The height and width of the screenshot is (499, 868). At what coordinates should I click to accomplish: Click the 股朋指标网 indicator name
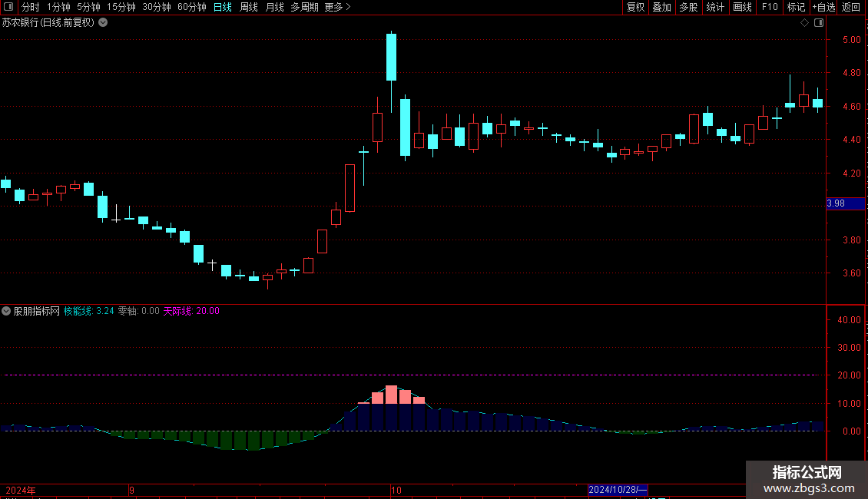coord(37,311)
